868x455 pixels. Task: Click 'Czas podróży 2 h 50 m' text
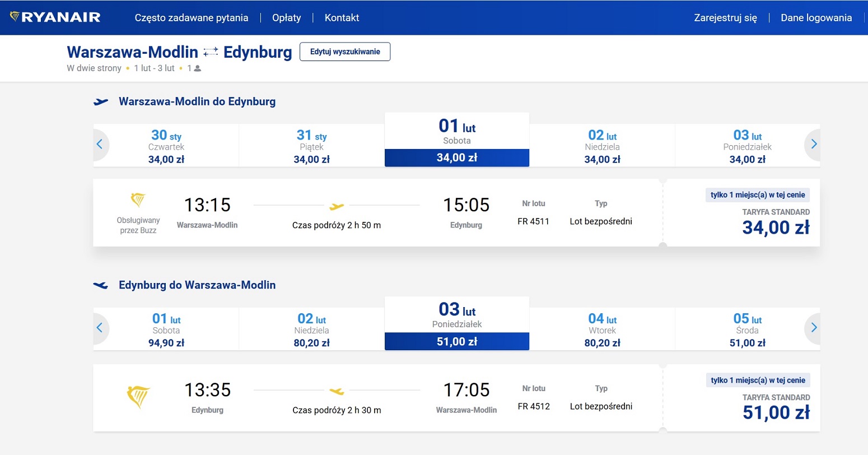(337, 225)
